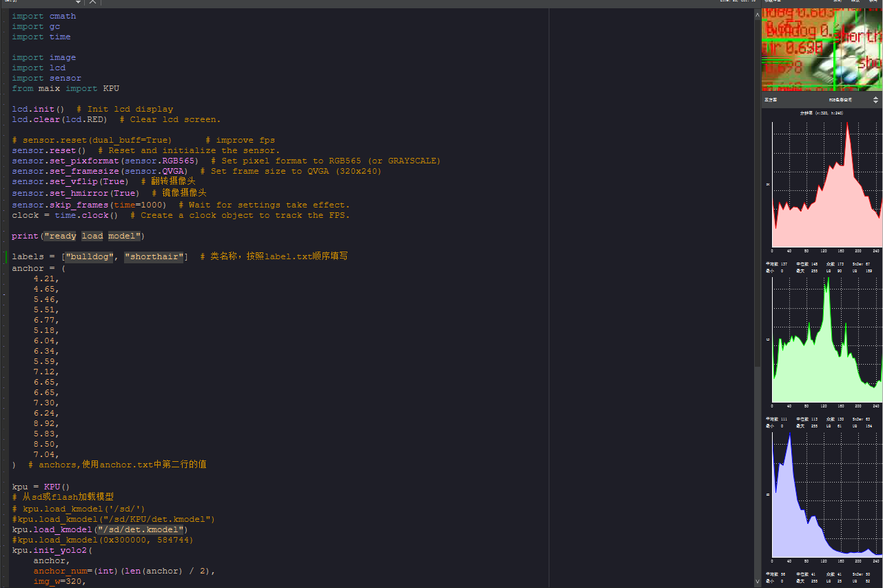Click the lcd.clear(lcd.RED) code line
Screen dimensions: 883x588
59,119
